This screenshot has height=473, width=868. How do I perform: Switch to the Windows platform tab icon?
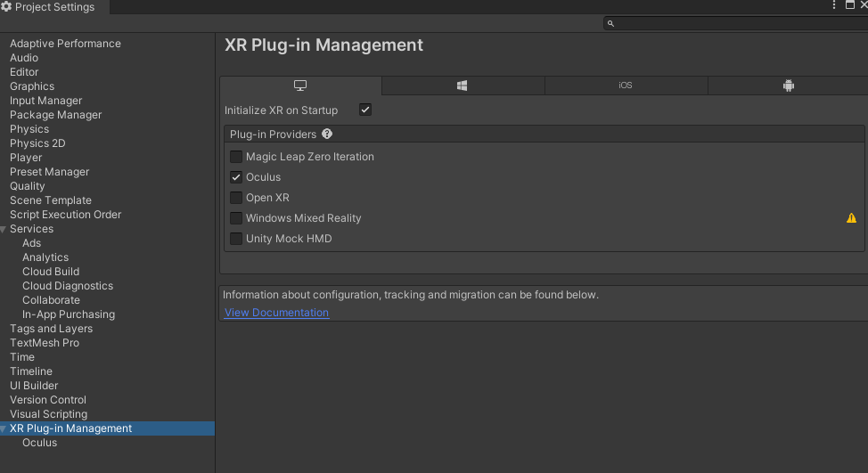pyautogui.click(x=463, y=86)
